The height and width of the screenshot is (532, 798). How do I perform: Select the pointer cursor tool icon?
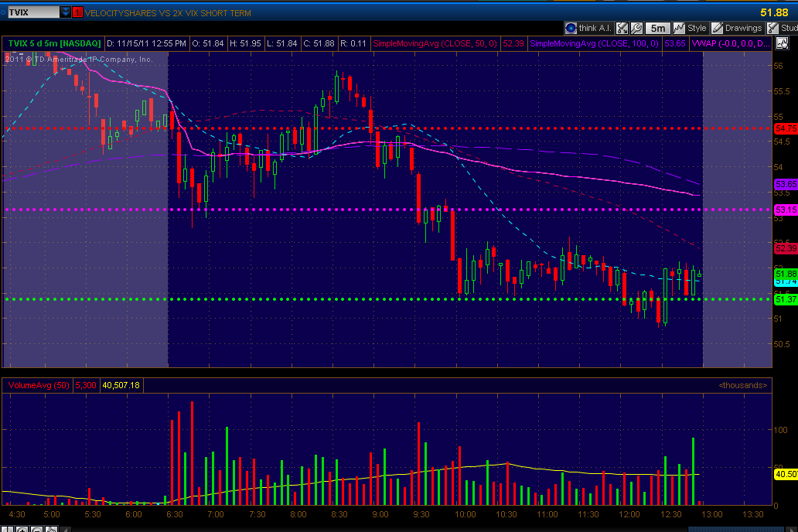783,44
